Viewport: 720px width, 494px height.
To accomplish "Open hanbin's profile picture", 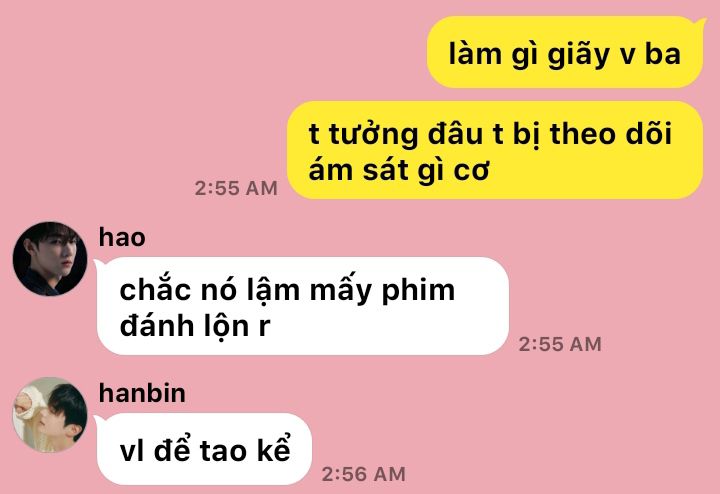I will click(50, 415).
